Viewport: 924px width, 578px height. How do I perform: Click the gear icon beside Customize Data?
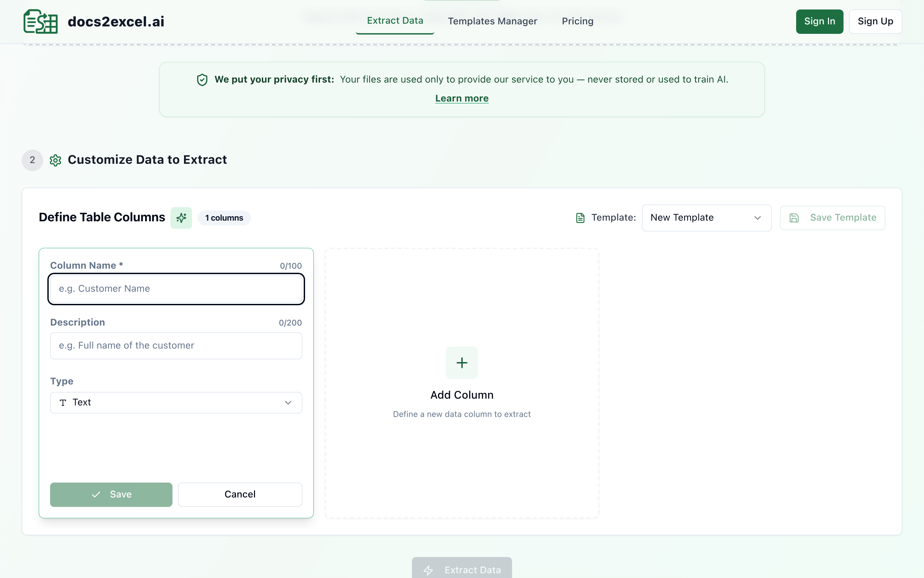(x=55, y=160)
